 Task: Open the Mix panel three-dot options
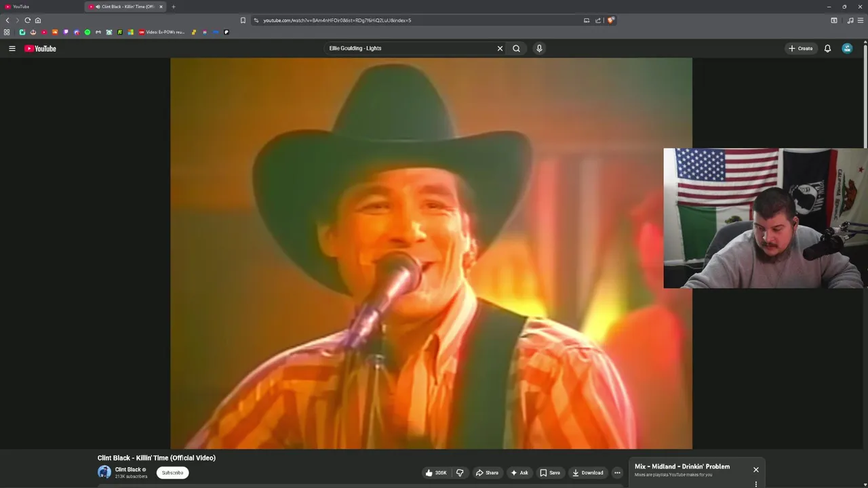[755, 484]
